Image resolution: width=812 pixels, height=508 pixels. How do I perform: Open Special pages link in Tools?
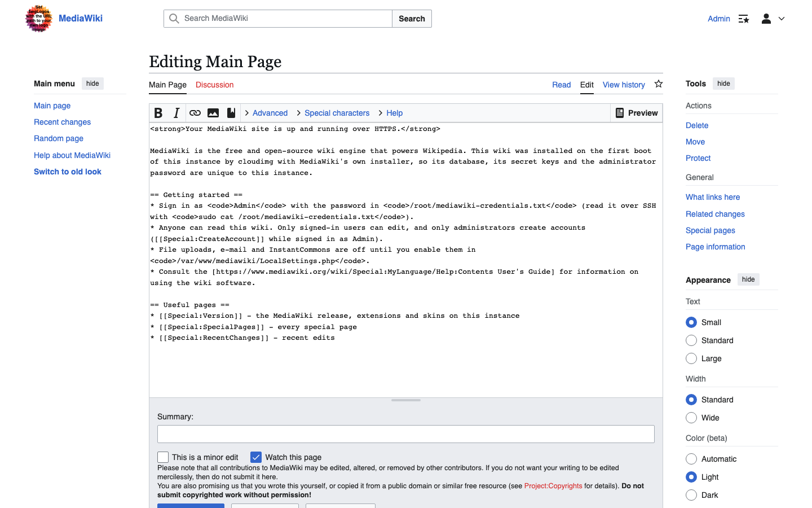click(710, 230)
